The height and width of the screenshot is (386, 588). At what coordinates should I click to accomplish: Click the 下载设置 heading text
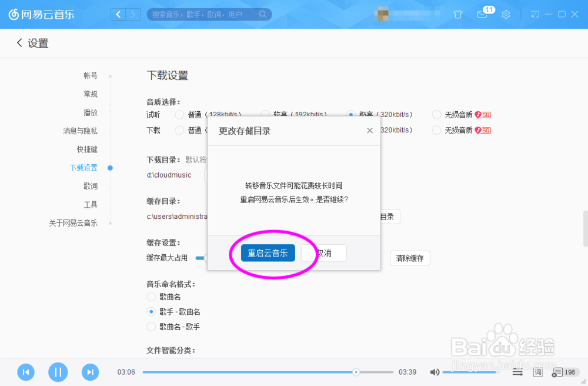pos(167,75)
